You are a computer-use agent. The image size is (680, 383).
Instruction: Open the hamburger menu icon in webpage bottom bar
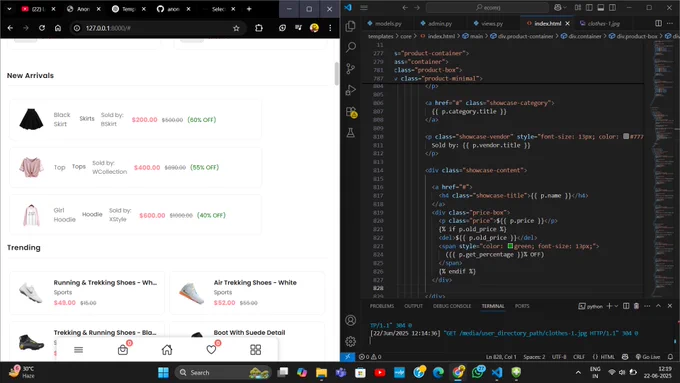pyautogui.click(x=78, y=350)
